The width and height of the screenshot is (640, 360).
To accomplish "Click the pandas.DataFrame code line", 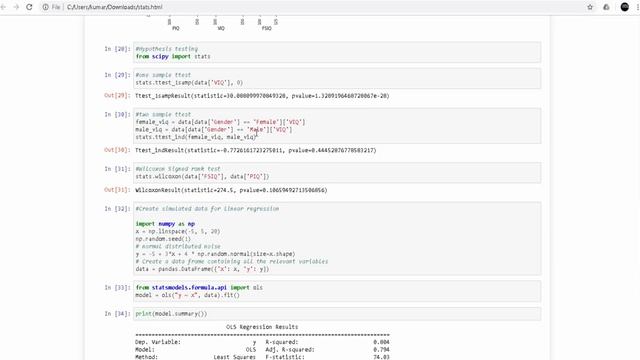I will point(202,269).
